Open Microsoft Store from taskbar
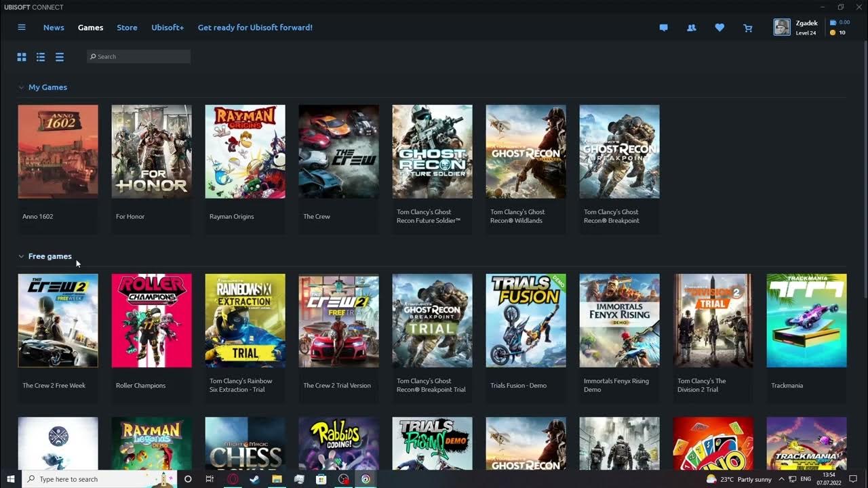Screen dimensions: 868x488 pos(321,479)
